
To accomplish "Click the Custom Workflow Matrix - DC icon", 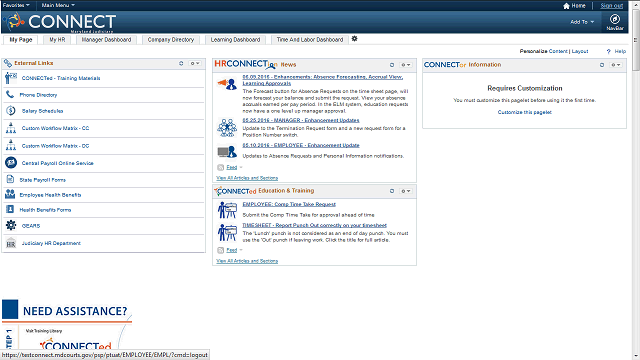I will pos(11,145).
